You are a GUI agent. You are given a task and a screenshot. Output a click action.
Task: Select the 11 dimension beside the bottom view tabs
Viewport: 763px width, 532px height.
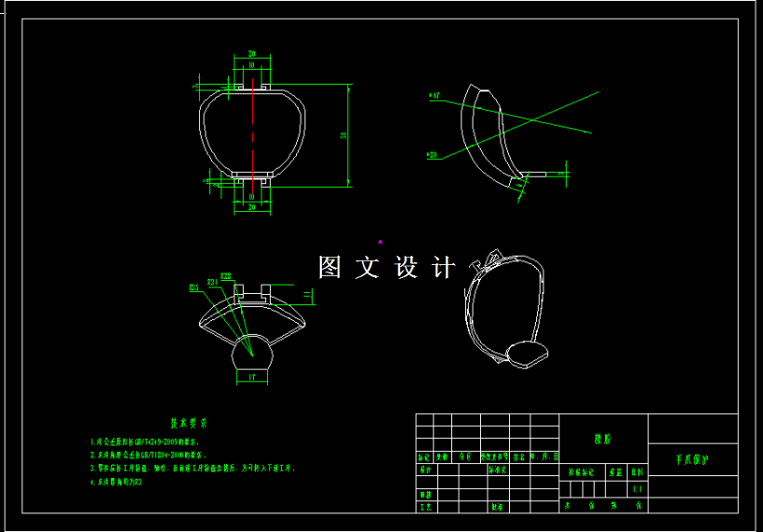[x=307, y=295]
